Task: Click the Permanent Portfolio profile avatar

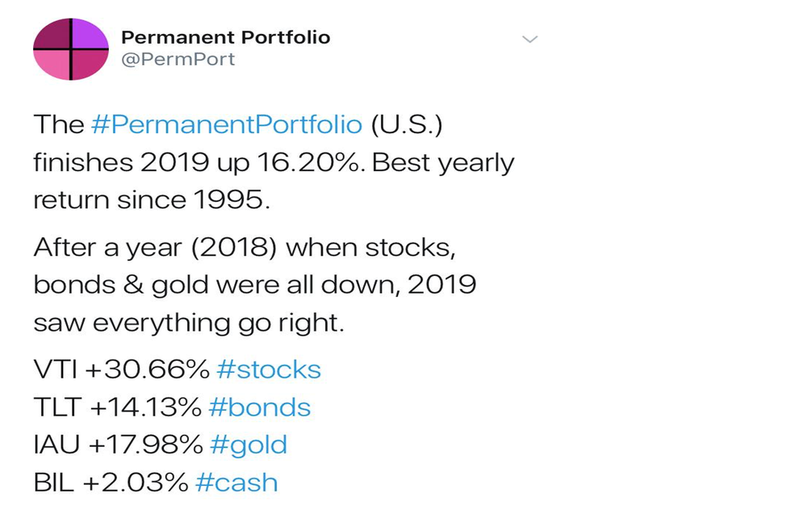Action: pos(71,49)
